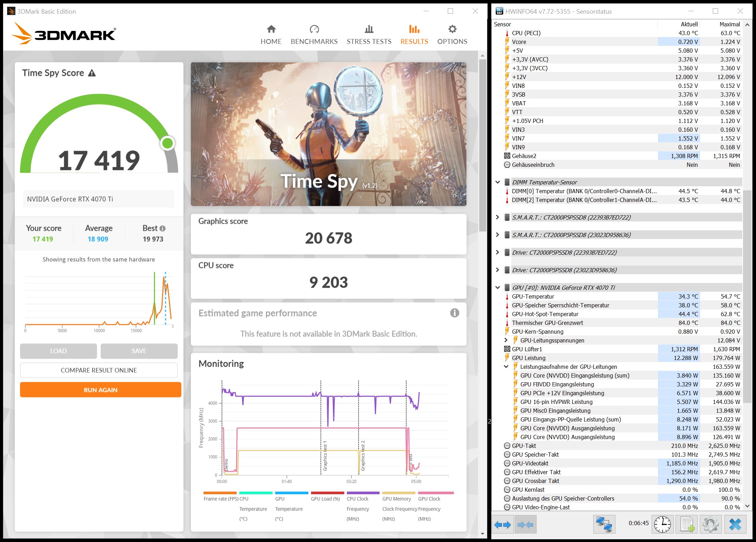The image size is (756, 542).
Task: Close the sensors with the blue X icon
Action: point(735,525)
